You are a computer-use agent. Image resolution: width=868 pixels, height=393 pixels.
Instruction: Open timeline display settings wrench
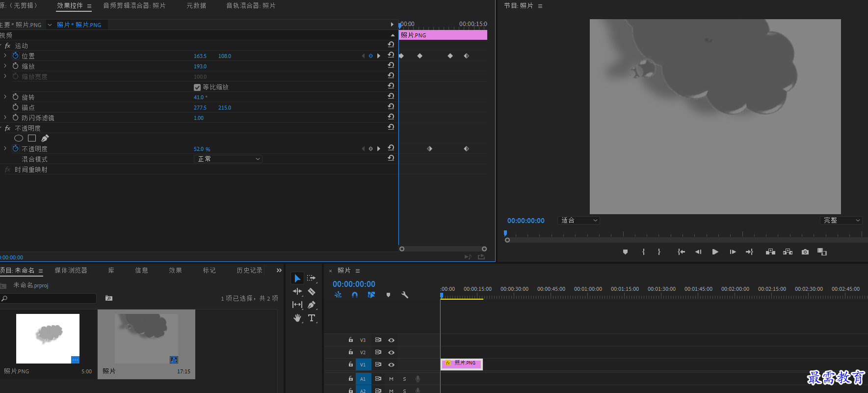click(x=405, y=295)
